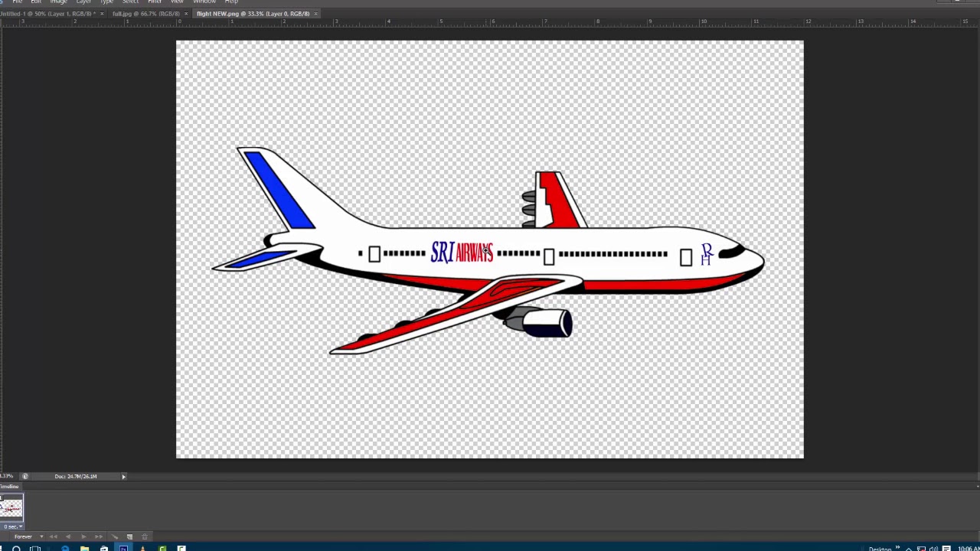Image resolution: width=980 pixels, height=551 pixels.
Task: Open the Select menu
Action: [x=130, y=2]
